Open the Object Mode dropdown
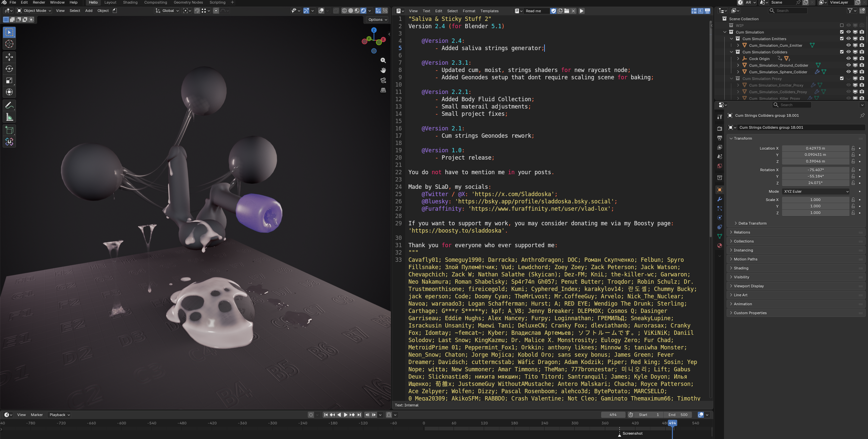Viewport: 868px width, 439px height. point(34,11)
